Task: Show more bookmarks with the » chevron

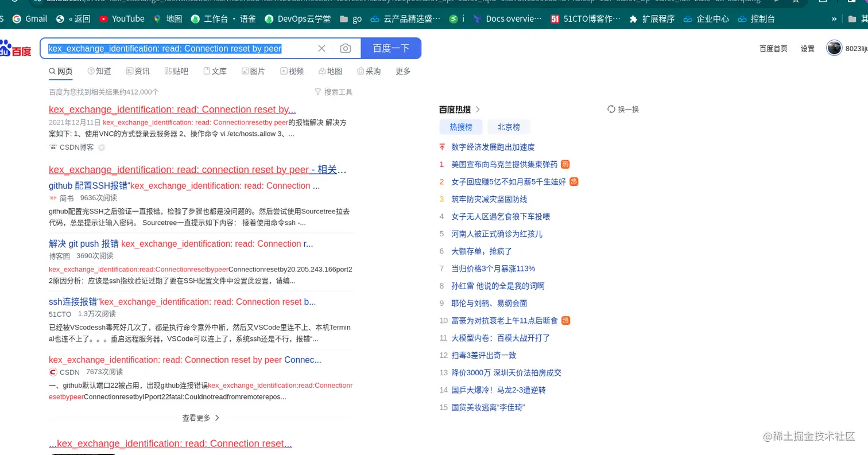Action: coord(834,19)
